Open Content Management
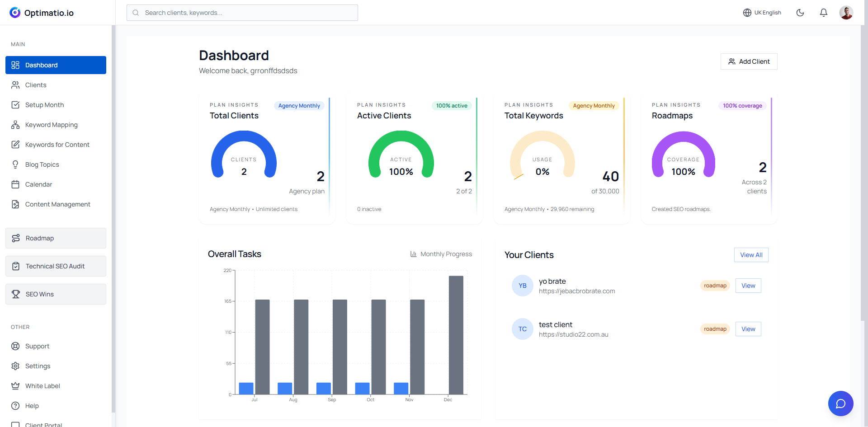 [x=57, y=204]
